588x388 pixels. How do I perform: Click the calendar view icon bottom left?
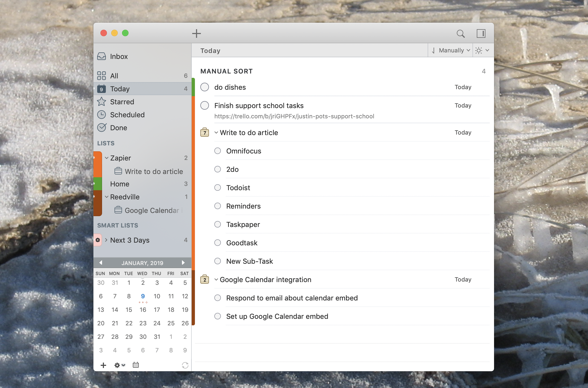136,364
